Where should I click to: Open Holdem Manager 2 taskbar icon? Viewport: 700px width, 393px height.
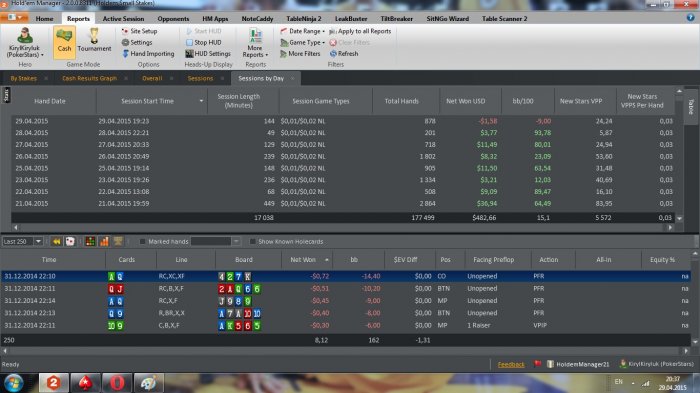54,383
